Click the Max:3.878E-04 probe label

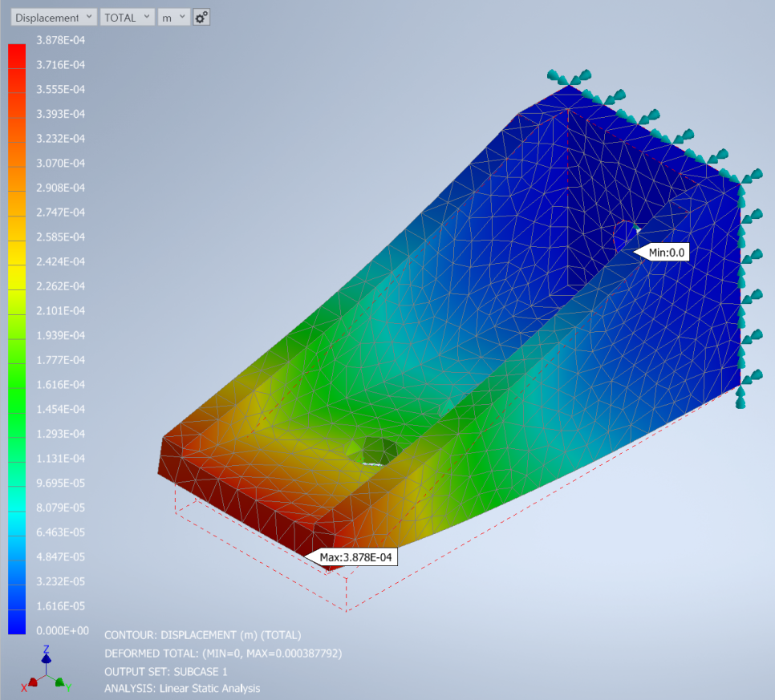pos(355,556)
